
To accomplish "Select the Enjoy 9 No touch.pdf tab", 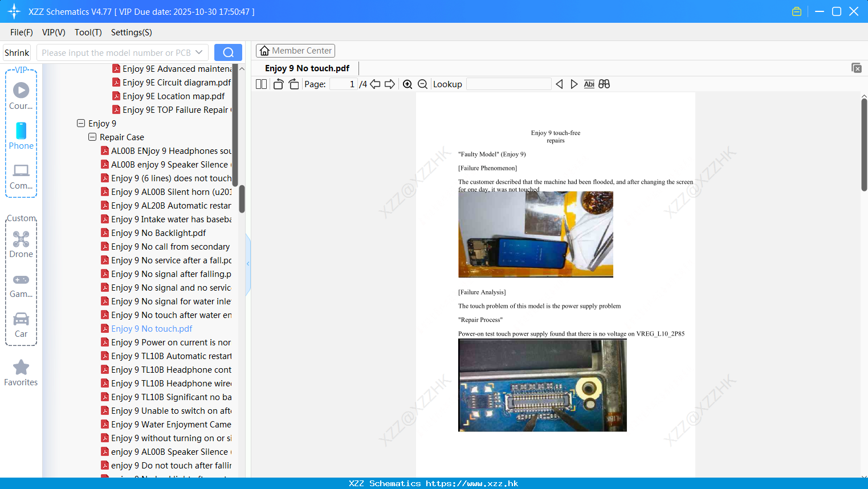I will pos(307,68).
